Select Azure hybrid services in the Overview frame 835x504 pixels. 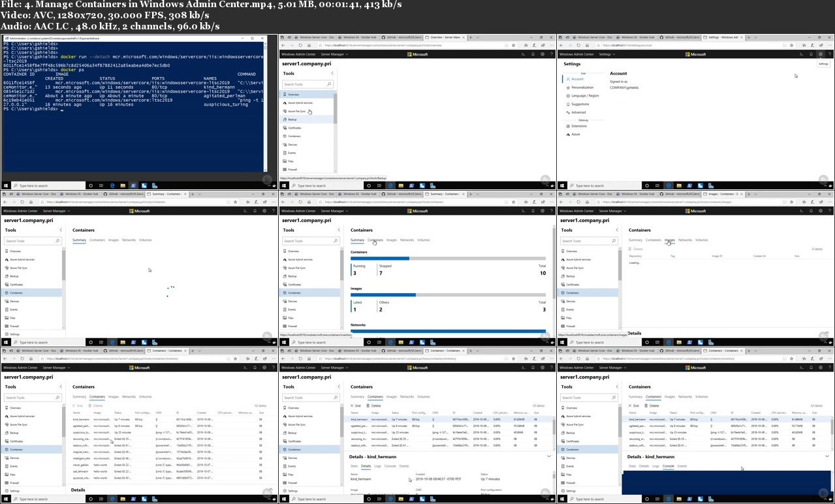[307, 103]
